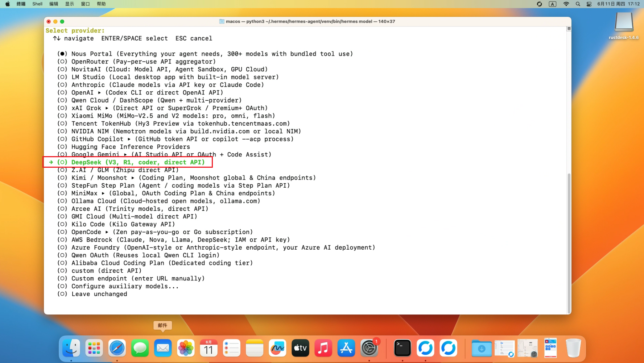Open the Apple TV app in Dock
Viewport: 644px width, 363px height.
(300, 348)
